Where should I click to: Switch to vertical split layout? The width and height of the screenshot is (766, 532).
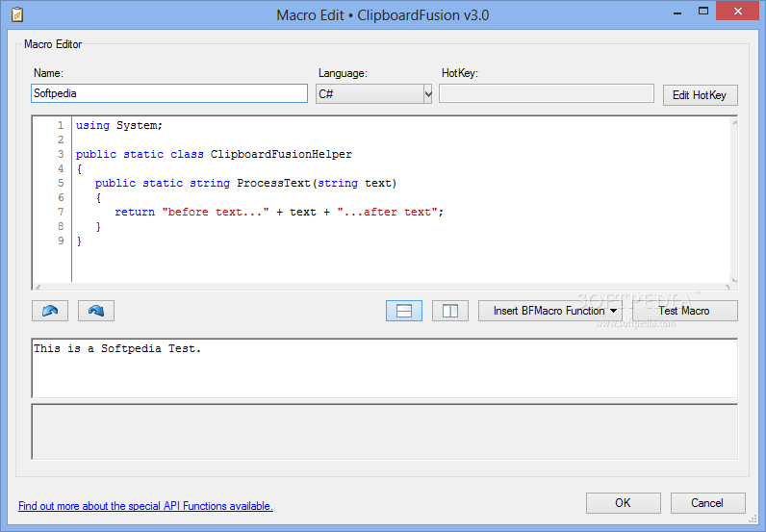pyautogui.click(x=450, y=311)
